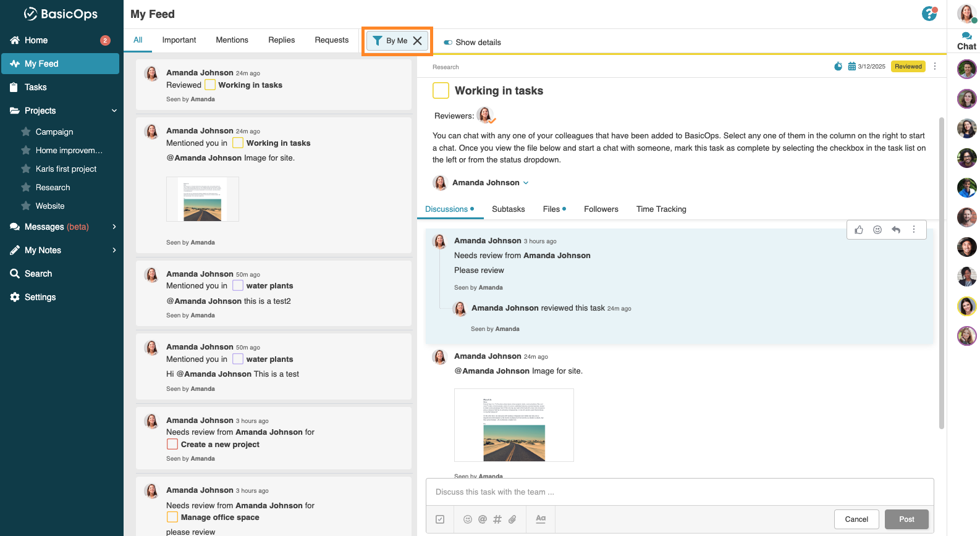Open the emoji reaction picker on comment

pos(877,230)
